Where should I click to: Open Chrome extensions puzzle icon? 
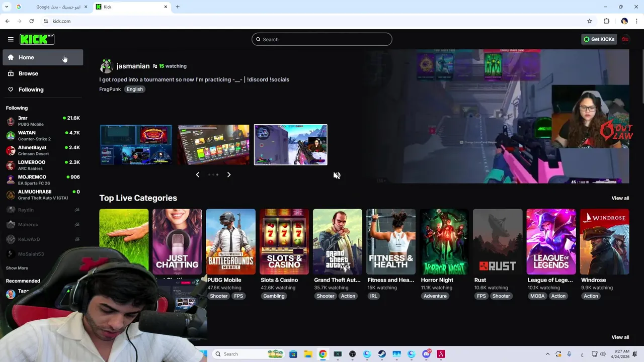[606, 21]
